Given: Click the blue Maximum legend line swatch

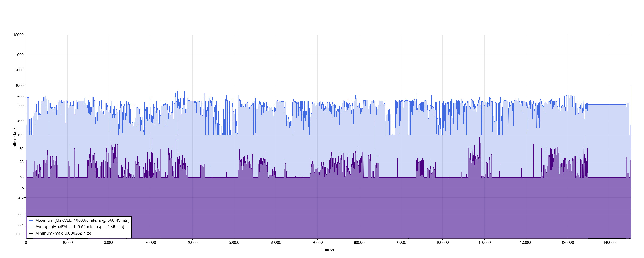Looking at the screenshot, I should pyautogui.click(x=31, y=220).
